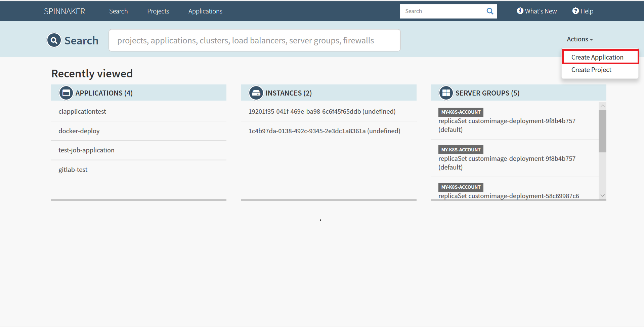Open the Help link
Image resolution: width=644 pixels, height=327 pixels.
tap(583, 11)
